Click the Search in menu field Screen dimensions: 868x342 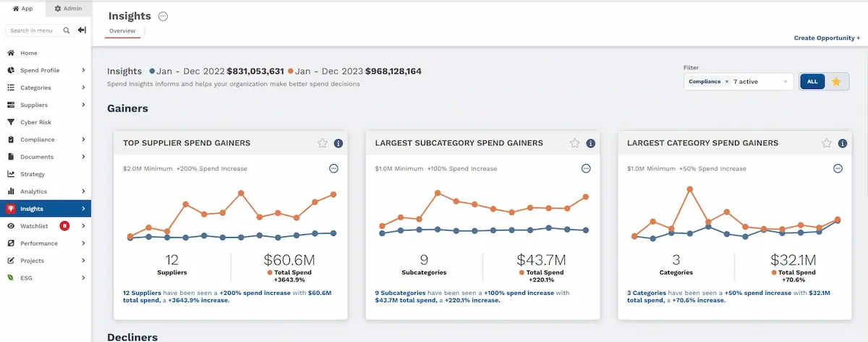tap(34, 30)
